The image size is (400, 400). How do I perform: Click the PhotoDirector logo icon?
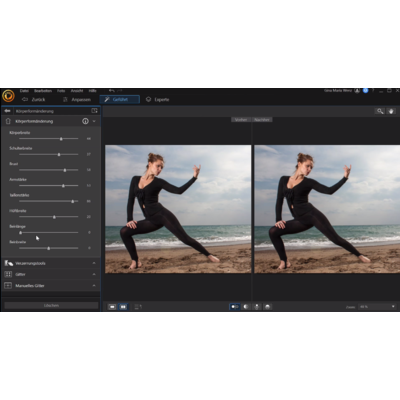point(8,96)
